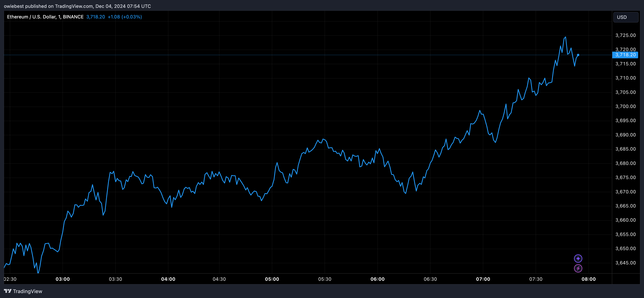Click the 02:30 time axis label
Image resolution: width=644 pixels, height=298 pixels.
point(10,279)
